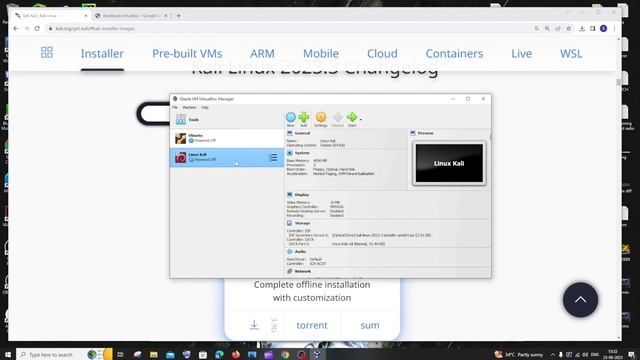Open Firefox from the taskbar
The height and width of the screenshot is (360, 640).
pos(236,354)
